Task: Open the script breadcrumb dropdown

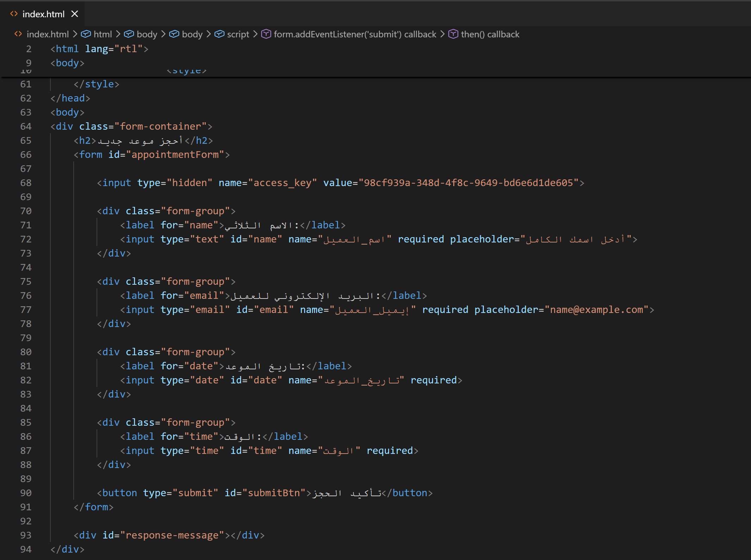Action: [x=238, y=34]
